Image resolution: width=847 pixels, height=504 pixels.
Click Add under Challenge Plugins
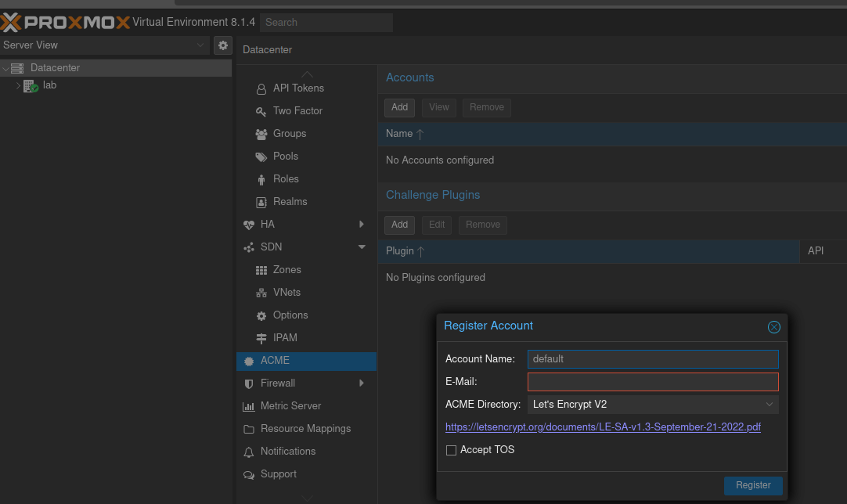pos(399,225)
